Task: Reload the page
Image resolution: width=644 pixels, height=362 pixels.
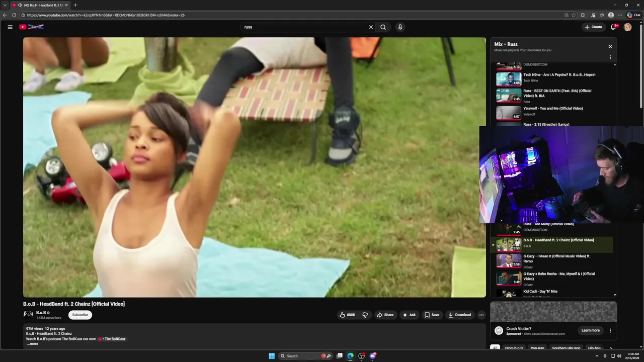Action: [x=14, y=15]
